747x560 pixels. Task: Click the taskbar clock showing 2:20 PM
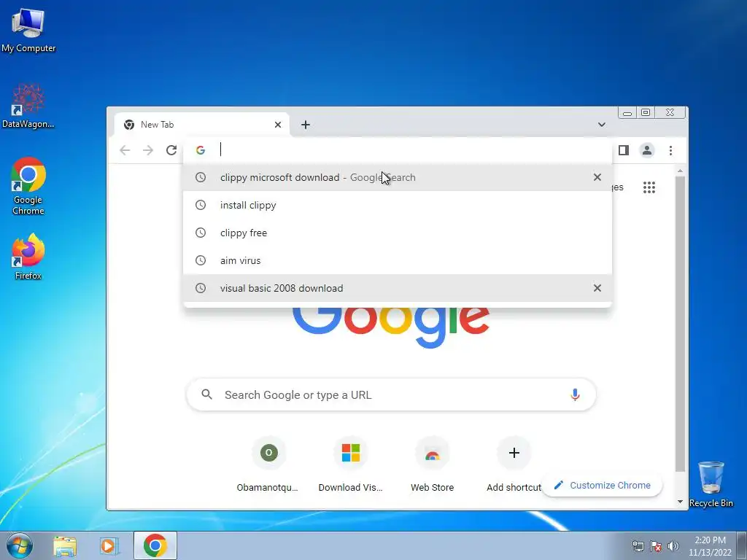(710, 546)
